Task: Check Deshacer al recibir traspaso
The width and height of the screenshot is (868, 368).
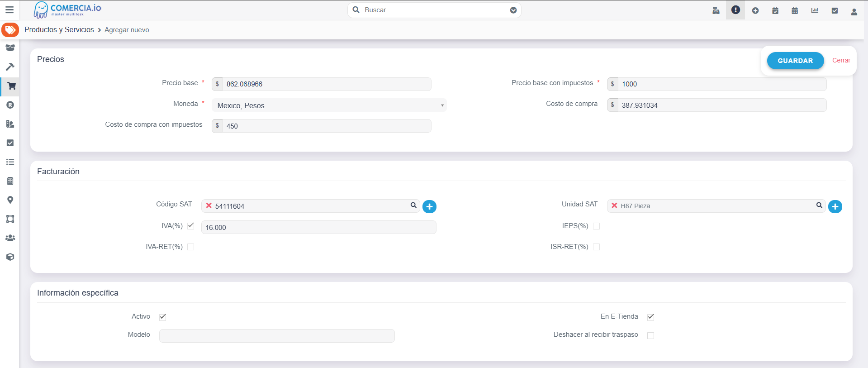Action: (x=650, y=335)
